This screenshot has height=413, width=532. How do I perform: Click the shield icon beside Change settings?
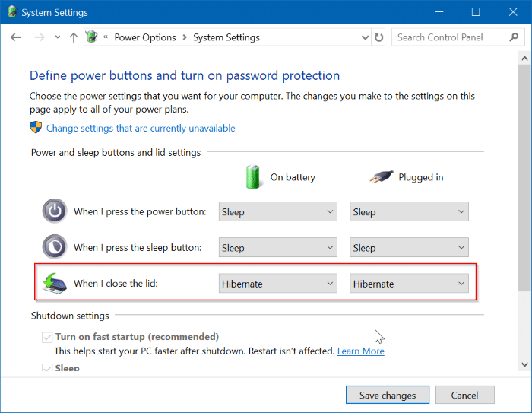[36, 128]
